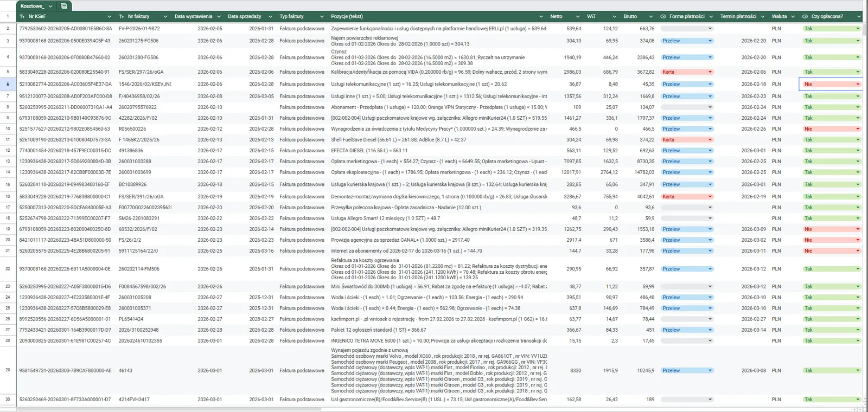Open the Nie paid chip for invoice FS/26/2/2
The image size is (868, 412).
click(x=831, y=240)
